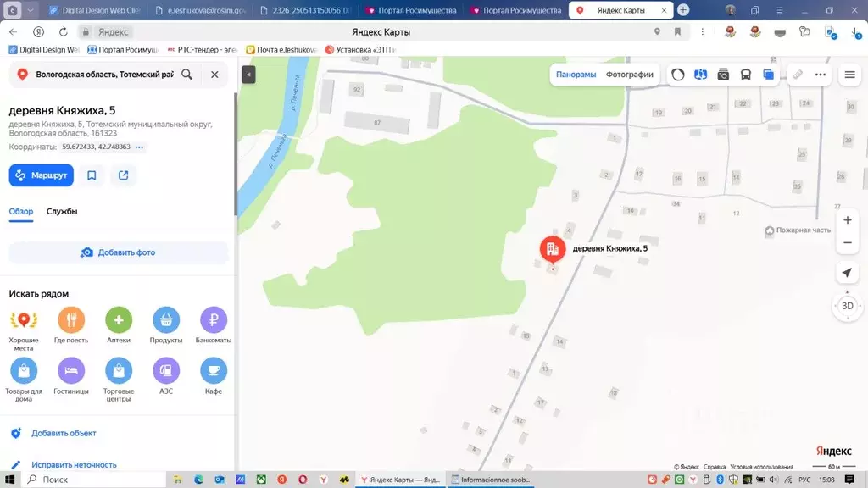Search nearby Аптеки
Viewport: 868px width, 488px height.
tap(119, 325)
